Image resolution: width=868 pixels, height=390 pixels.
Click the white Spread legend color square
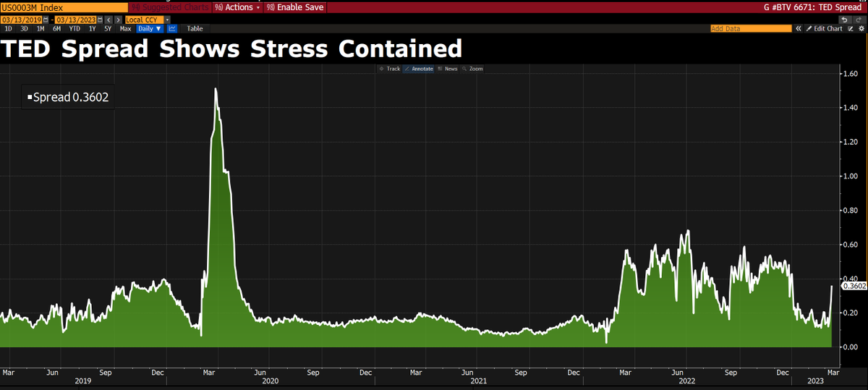click(30, 97)
